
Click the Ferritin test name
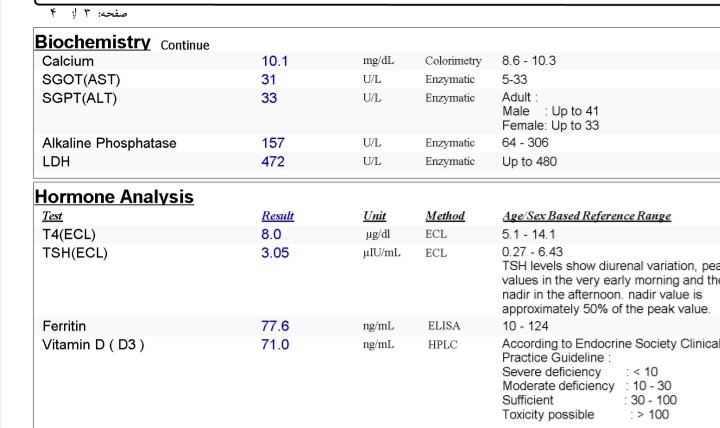coord(64,326)
